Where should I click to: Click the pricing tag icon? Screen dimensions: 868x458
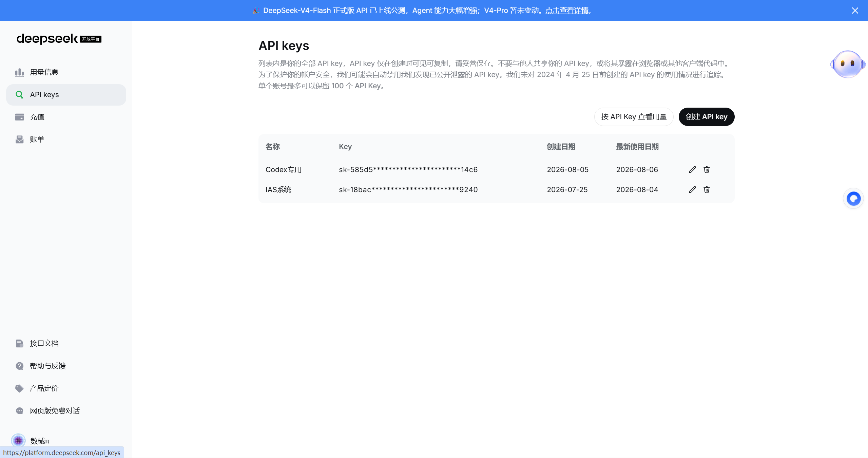[x=20, y=388]
